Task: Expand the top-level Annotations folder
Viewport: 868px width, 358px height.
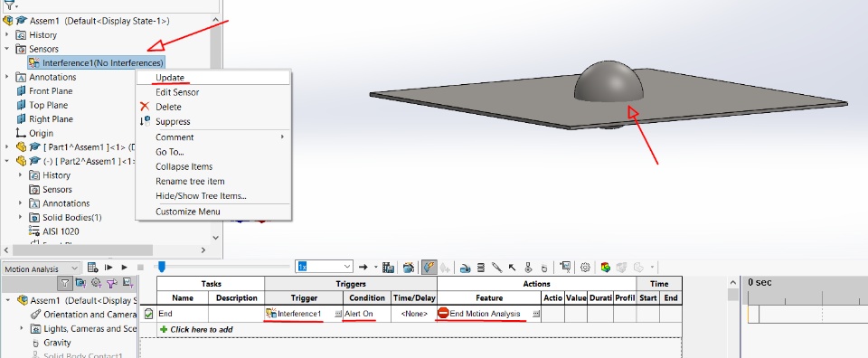Action: (6, 77)
